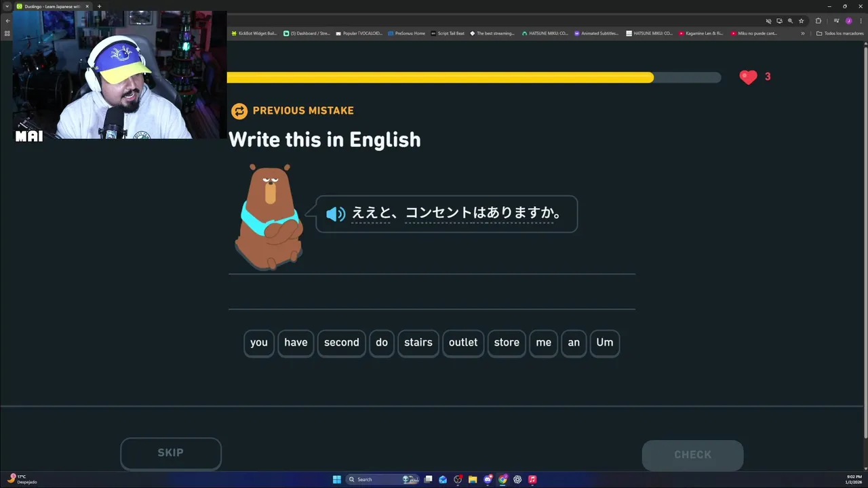Click the lesson progress bar
The image size is (868, 488).
(474, 78)
